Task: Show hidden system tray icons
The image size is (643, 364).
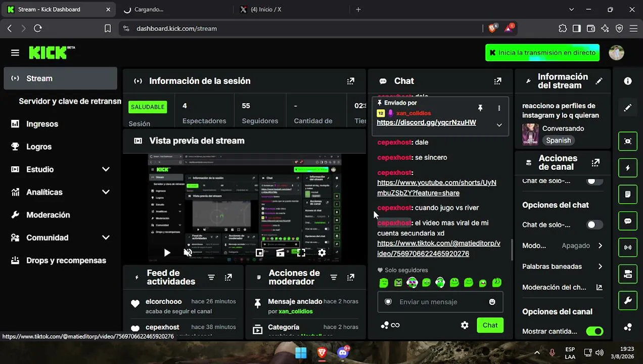Action: (537, 352)
